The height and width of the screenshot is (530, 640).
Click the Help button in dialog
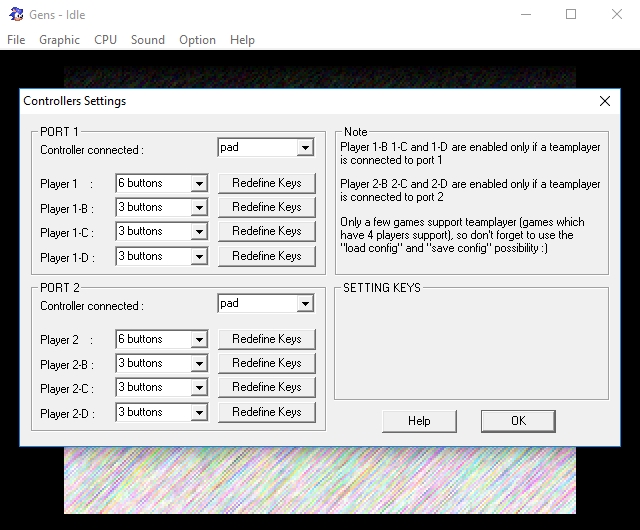click(x=419, y=421)
